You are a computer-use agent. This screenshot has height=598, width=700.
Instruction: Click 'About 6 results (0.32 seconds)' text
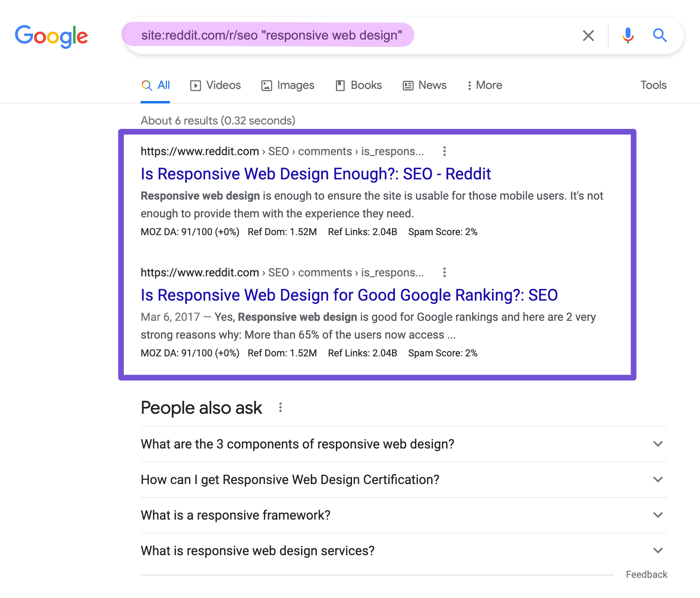(218, 120)
